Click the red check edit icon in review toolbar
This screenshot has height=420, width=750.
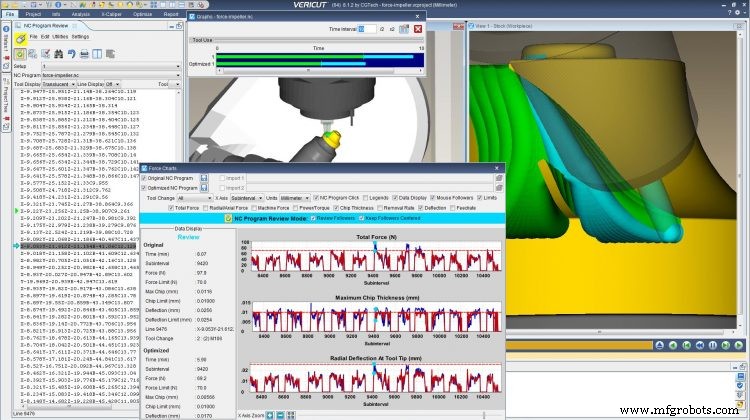(x=45, y=54)
